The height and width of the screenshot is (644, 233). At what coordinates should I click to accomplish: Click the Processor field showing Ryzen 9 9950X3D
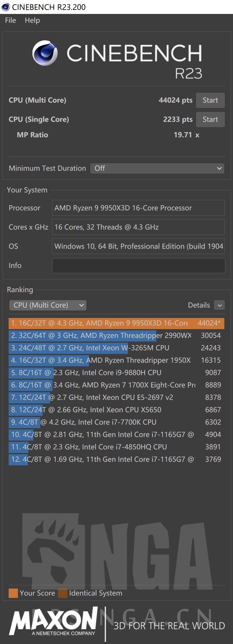pos(138,208)
